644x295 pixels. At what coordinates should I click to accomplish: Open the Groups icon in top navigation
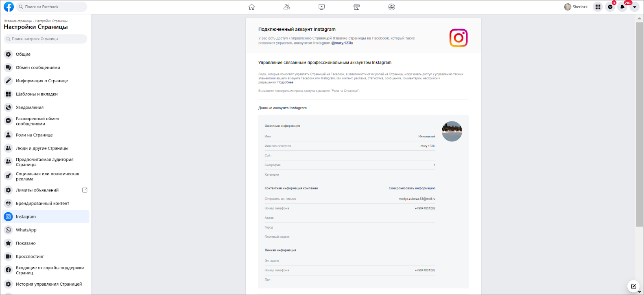(392, 7)
